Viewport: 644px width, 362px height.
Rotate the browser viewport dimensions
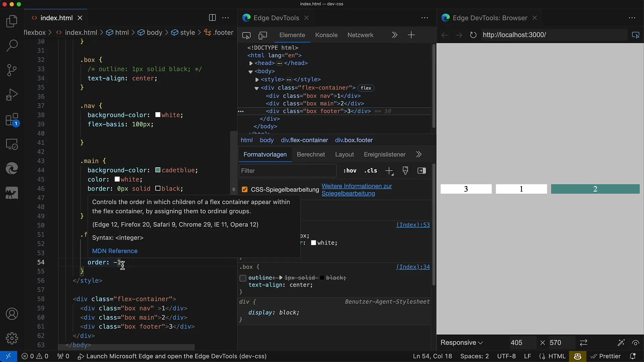point(584,343)
